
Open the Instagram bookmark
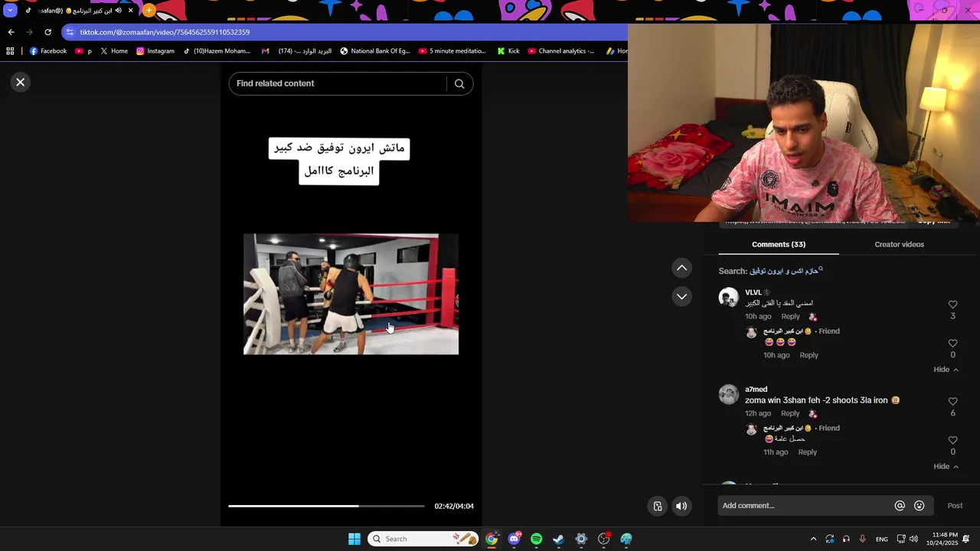pyautogui.click(x=155, y=51)
